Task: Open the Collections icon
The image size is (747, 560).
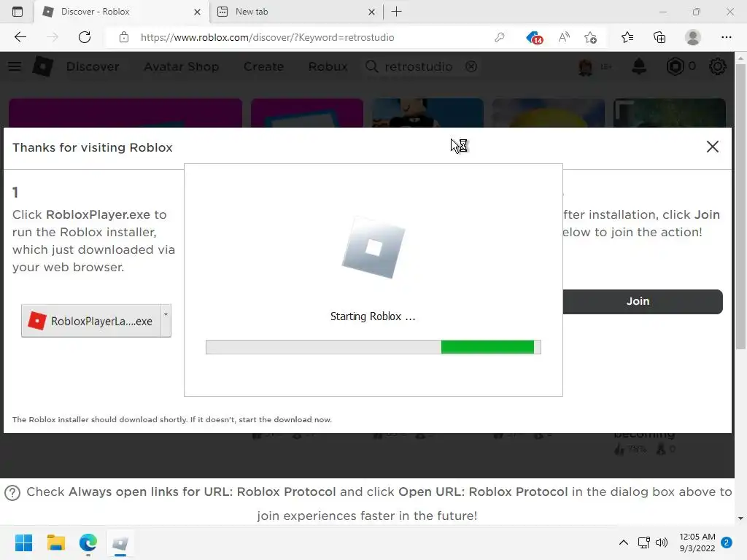Action: tap(659, 37)
